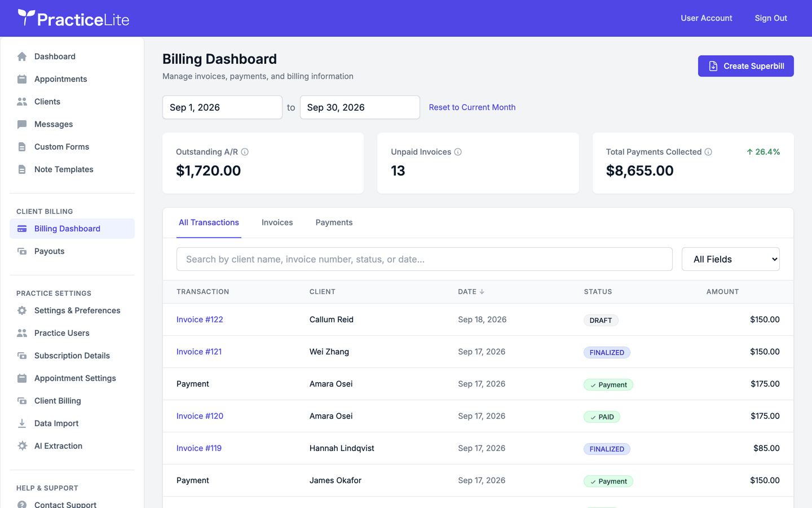Screen dimensions: 812x508
Task: Click the Outstanding A/R info icon
Action: click(x=245, y=152)
